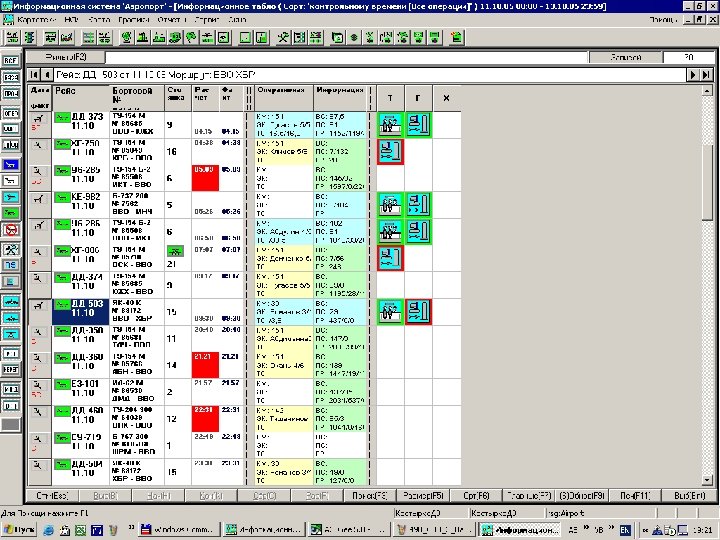Click the Записей button
Image resolution: width=720 pixels, height=540 pixels.
coord(626,57)
